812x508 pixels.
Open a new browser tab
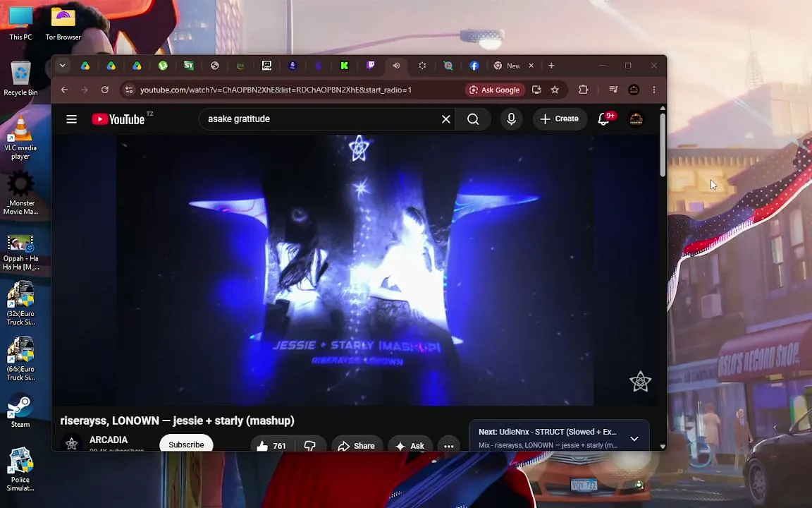tap(551, 66)
